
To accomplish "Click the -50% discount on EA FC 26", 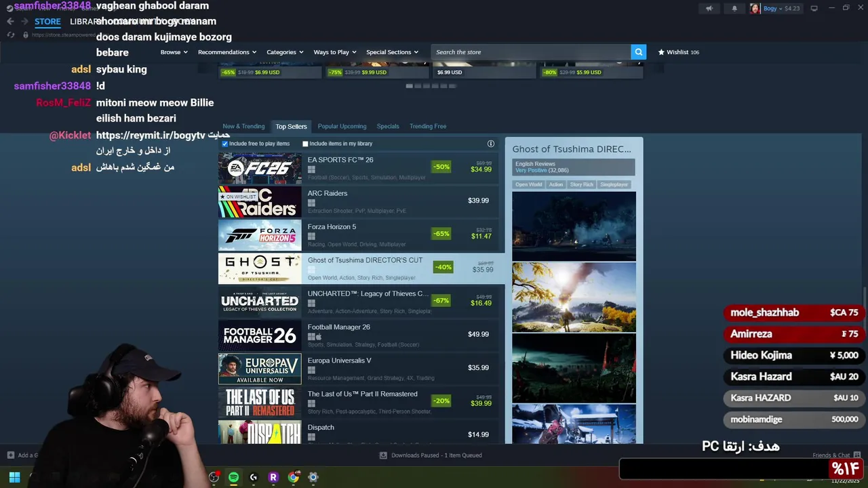I will [441, 167].
